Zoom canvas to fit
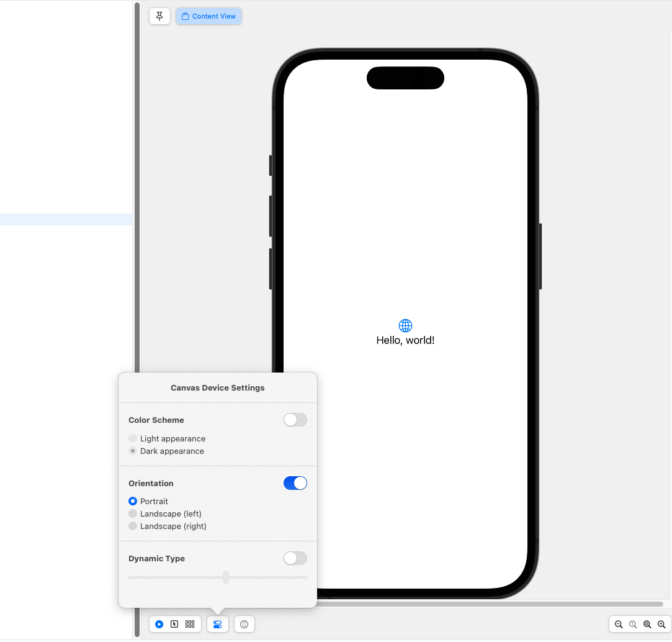 (647, 624)
